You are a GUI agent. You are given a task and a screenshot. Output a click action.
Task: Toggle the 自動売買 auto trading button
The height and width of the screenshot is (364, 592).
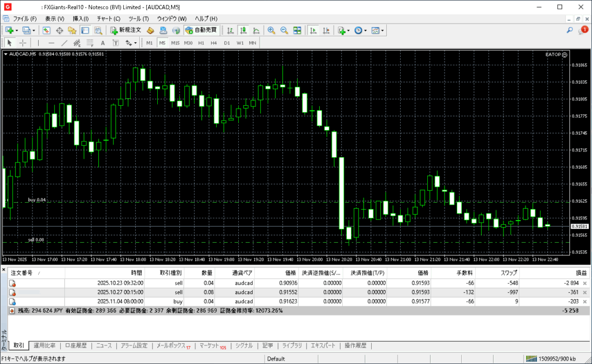(201, 30)
